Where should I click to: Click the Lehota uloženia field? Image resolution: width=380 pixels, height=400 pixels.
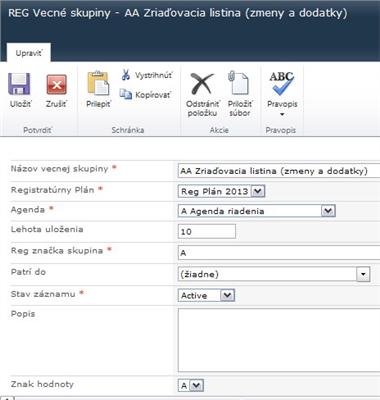click(x=207, y=231)
